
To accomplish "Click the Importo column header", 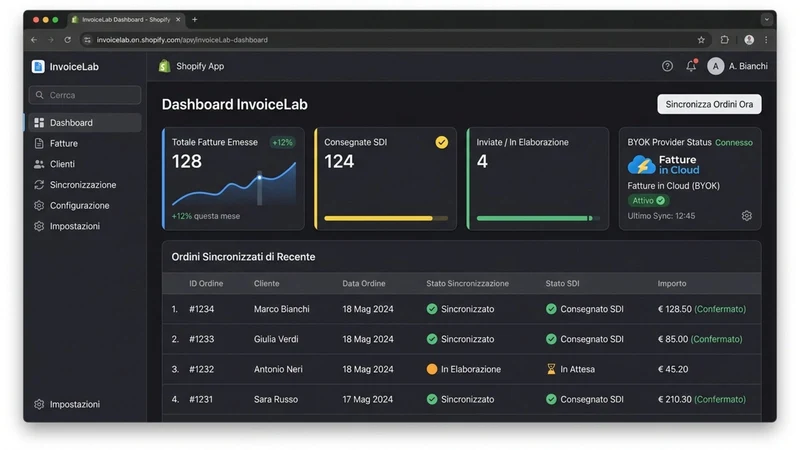I will [671, 283].
